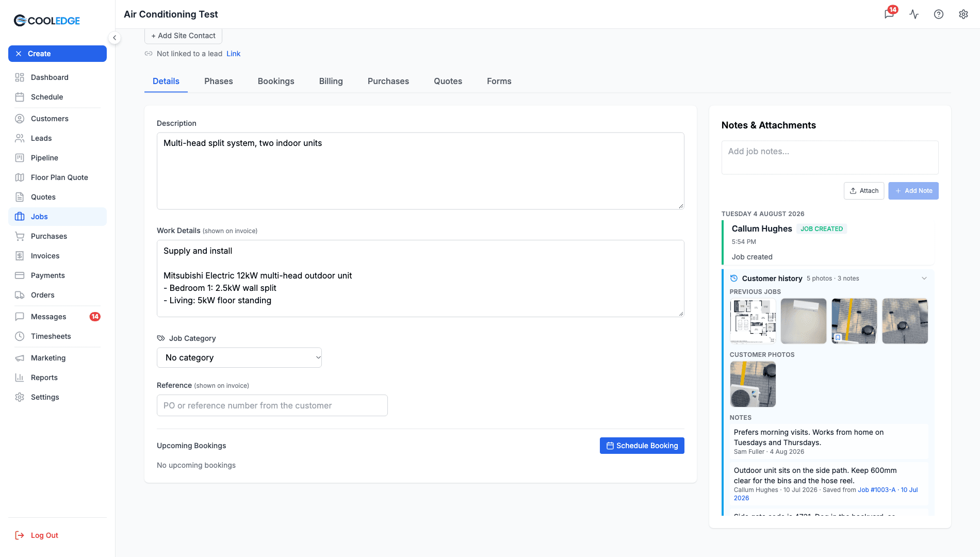Open the Job Category dropdown
The height and width of the screenshot is (557, 980).
click(239, 357)
